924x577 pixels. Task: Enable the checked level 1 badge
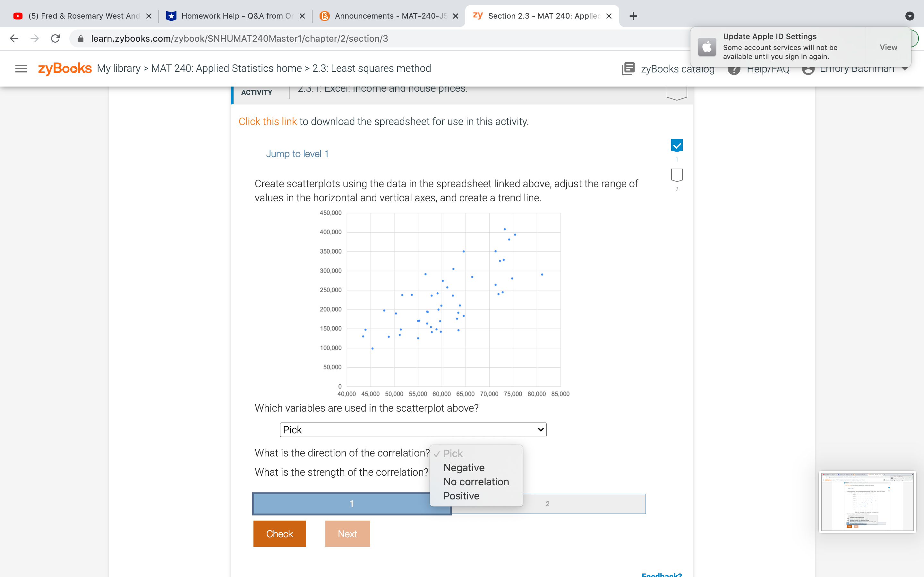coord(677,146)
